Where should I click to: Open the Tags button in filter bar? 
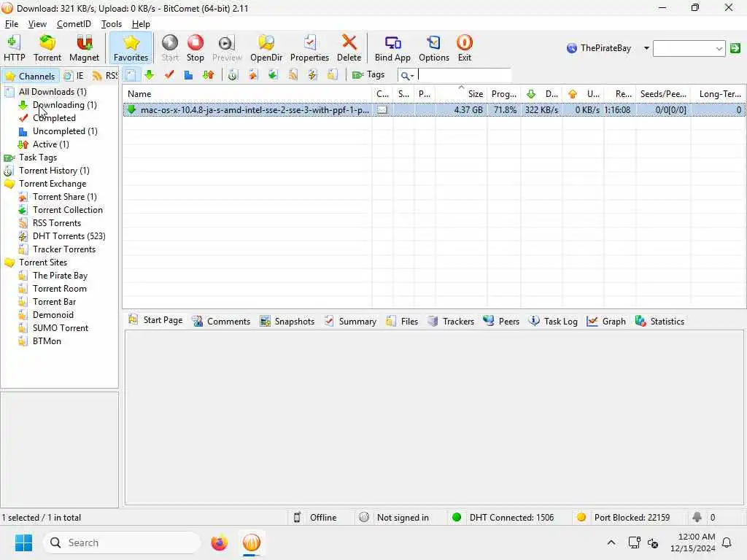coord(368,75)
